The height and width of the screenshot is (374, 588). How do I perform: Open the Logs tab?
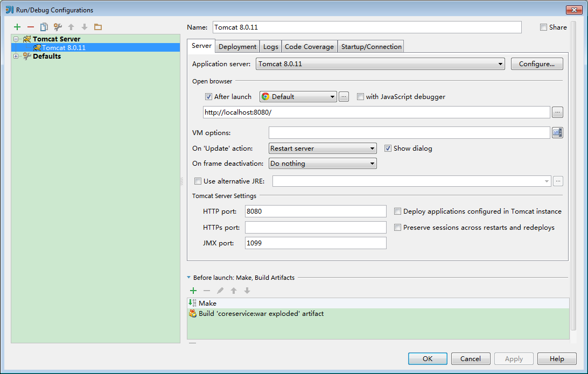tap(270, 46)
